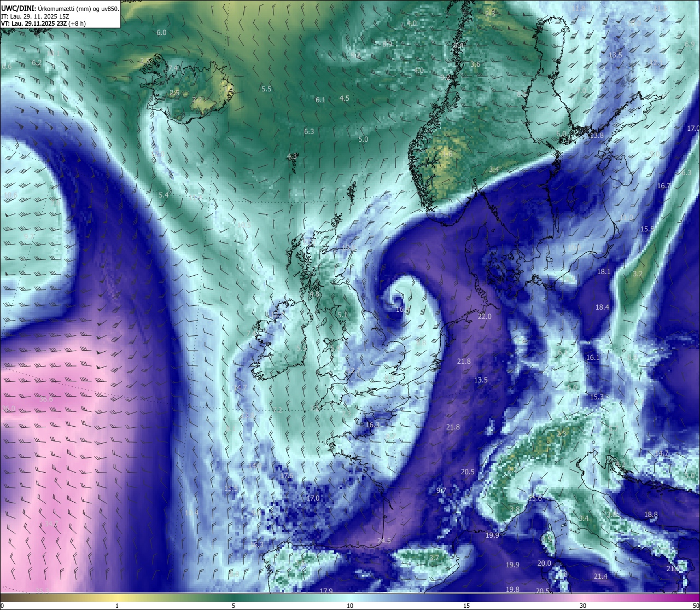Click the '3.6' value over Norway

point(475,65)
